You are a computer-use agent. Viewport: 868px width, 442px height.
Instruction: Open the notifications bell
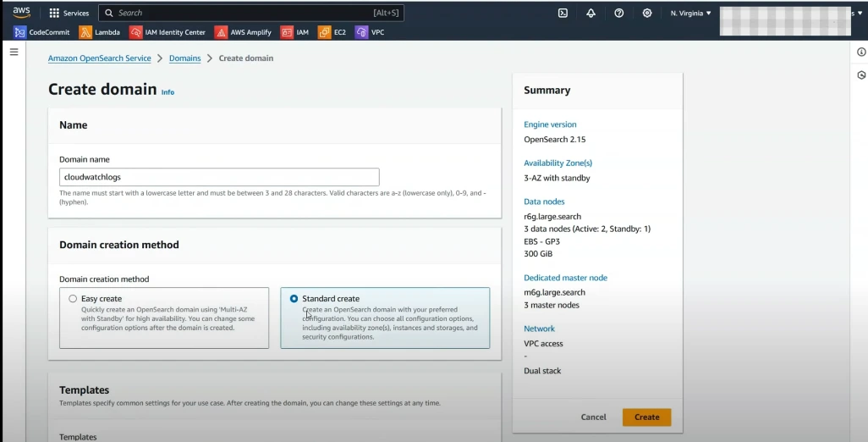pos(591,14)
